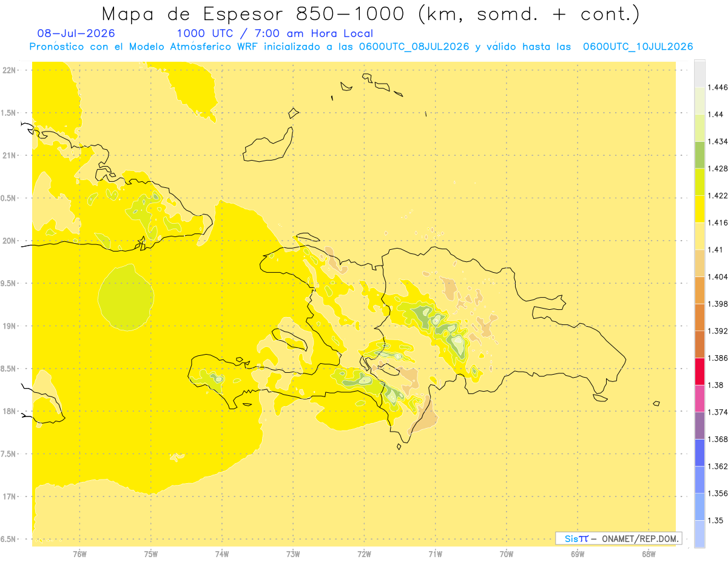This screenshot has width=728, height=562.
Task: Click the 68W longitude label
Action: [649, 554]
